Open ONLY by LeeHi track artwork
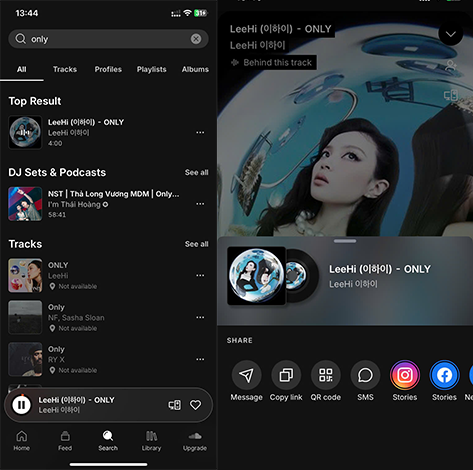The height and width of the screenshot is (470, 473). click(x=25, y=275)
